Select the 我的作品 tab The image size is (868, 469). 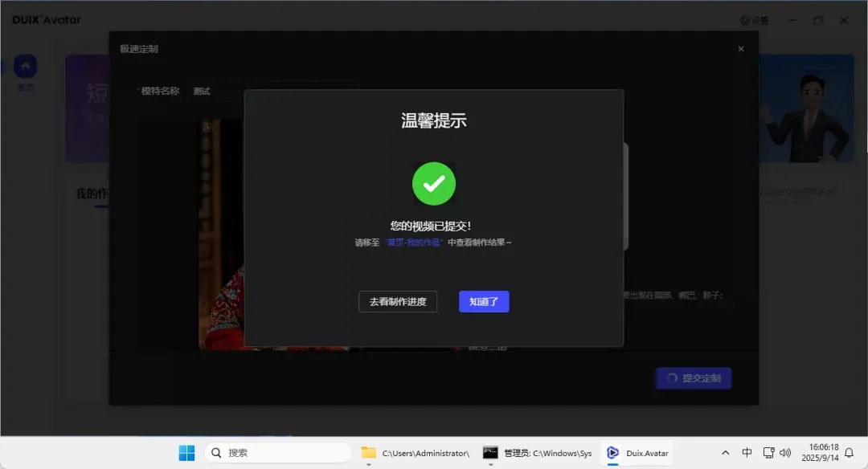tap(92, 194)
